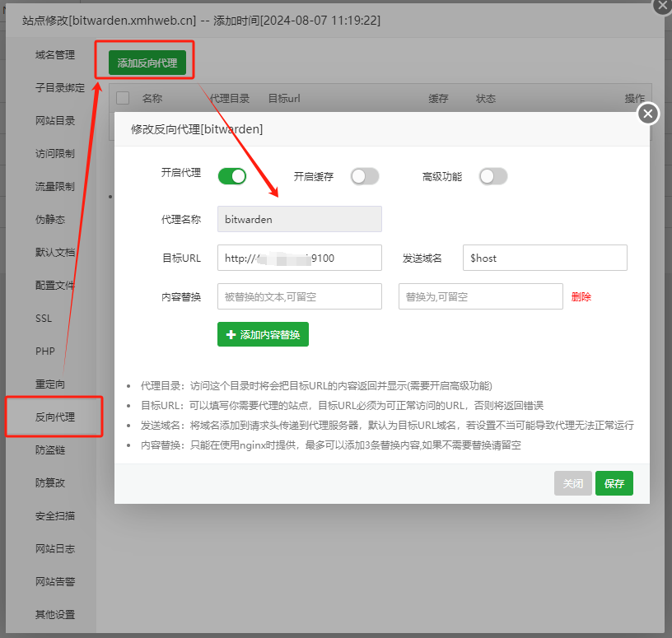Image resolution: width=672 pixels, height=638 pixels.
Task: Click the 修改反向代理[bitwarden] dialog title
Action: (197, 129)
